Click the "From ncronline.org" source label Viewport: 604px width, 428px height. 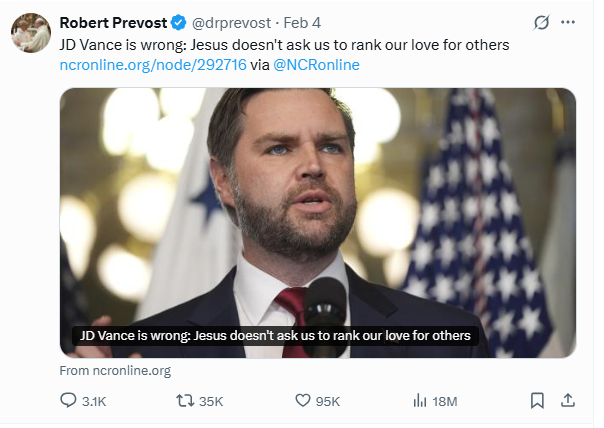point(115,370)
